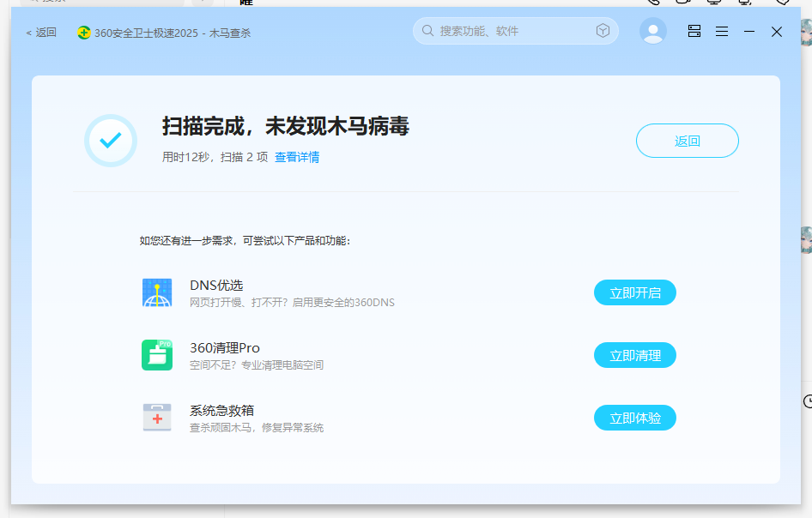The height and width of the screenshot is (518, 812).
Task: Focus the 搜索功能、软件 search field
Action: 515,31
